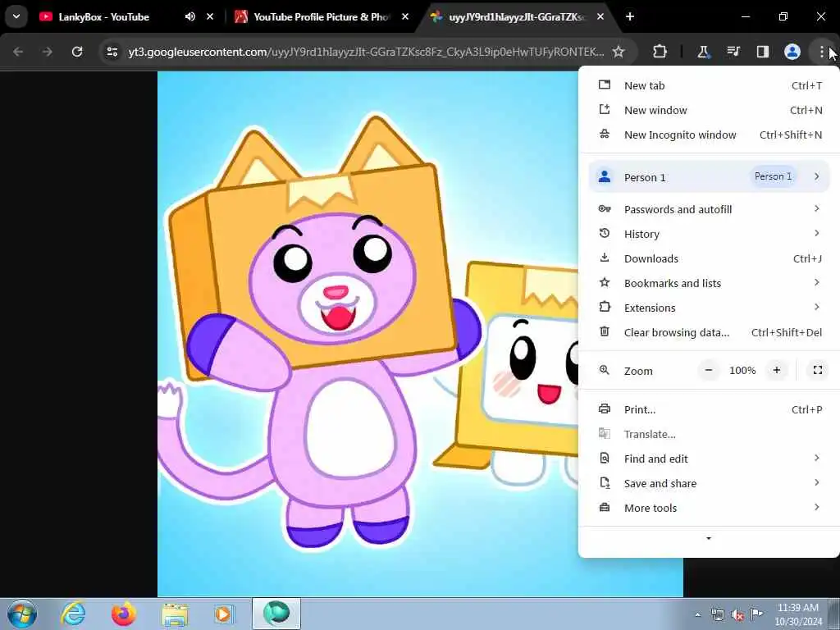
Task: Click the greyed Translate menu item
Action: (x=710, y=435)
